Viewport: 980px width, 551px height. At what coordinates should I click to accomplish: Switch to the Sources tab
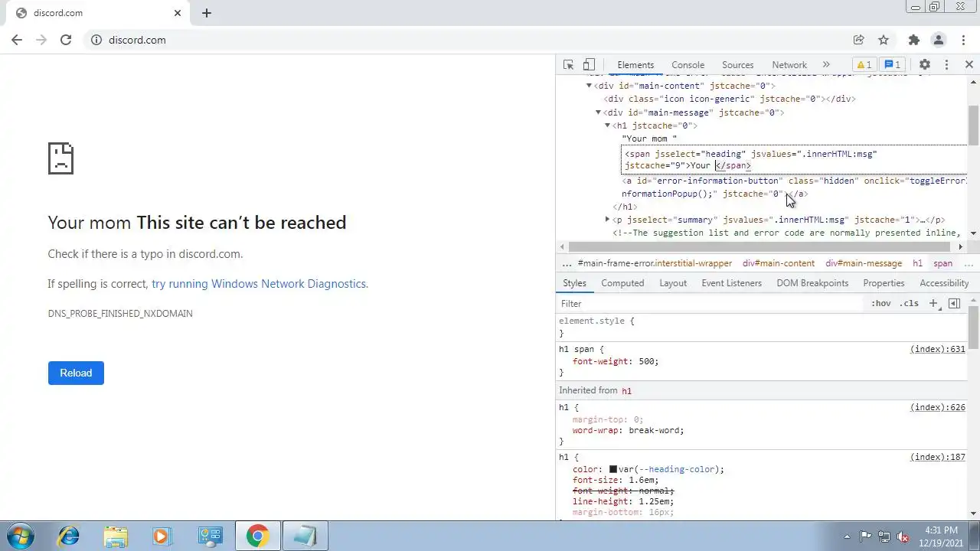[x=738, y=65]
